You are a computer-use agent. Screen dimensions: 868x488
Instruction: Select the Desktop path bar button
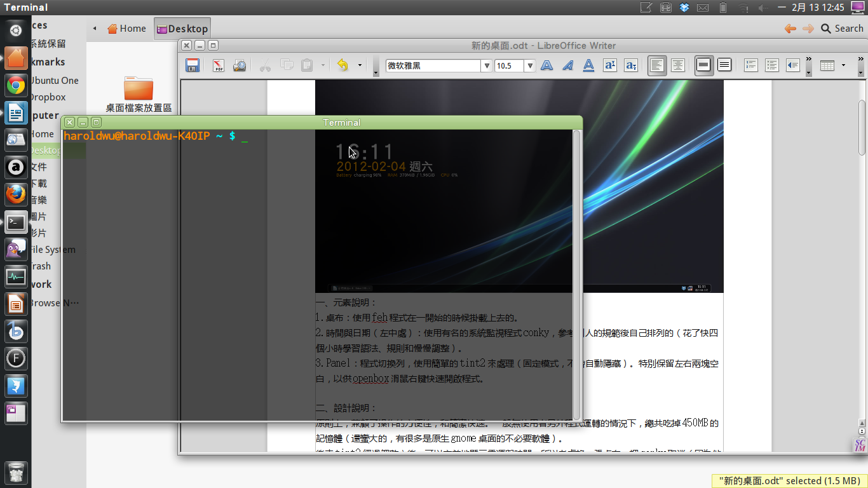pos(182,29)
